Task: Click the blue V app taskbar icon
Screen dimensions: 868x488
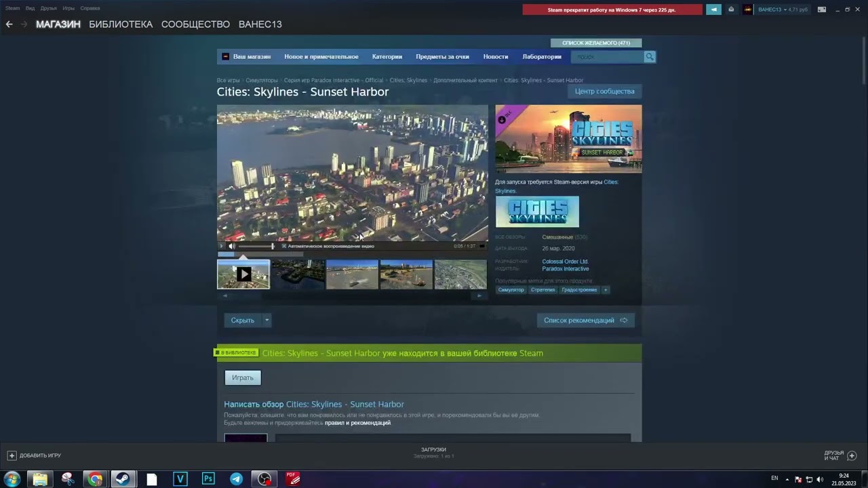Action: point(180,479)
